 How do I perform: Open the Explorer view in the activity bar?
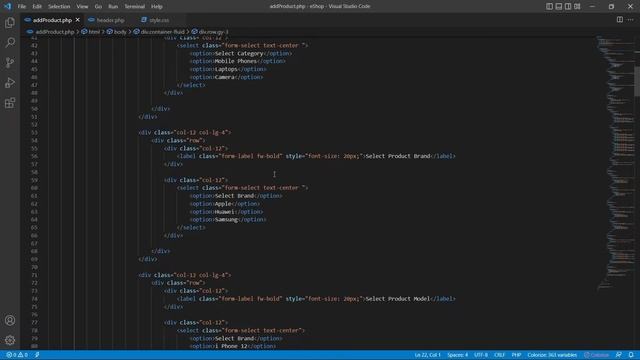10,22
